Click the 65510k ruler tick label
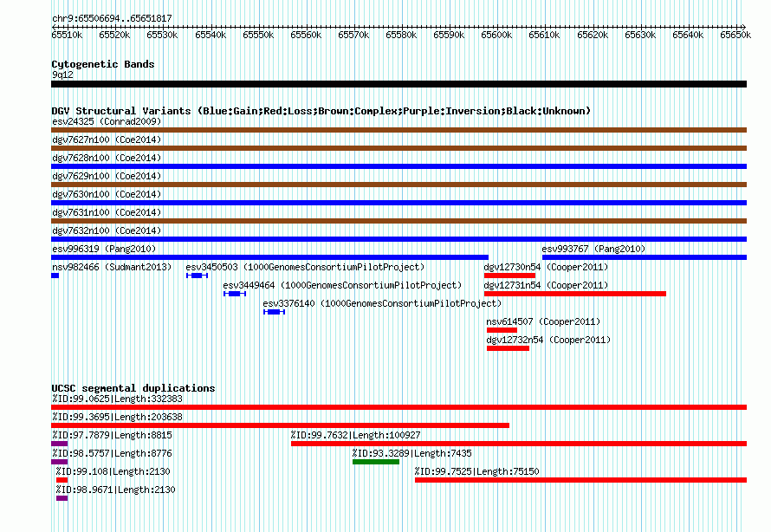 [x=67, y=35]
